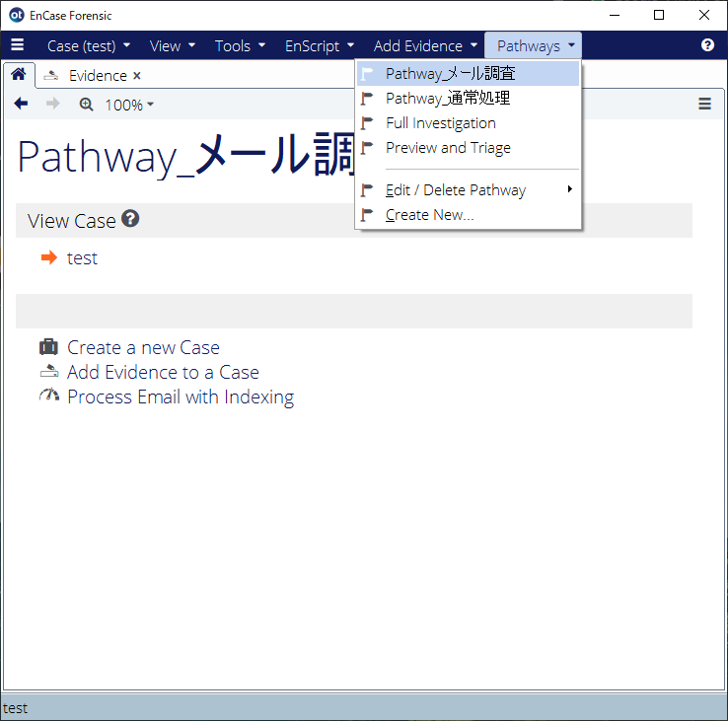
Task: Click the flag icon beside Create New...
Action: point(367,214)
